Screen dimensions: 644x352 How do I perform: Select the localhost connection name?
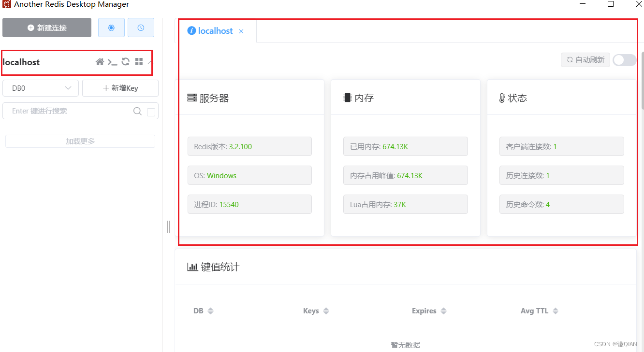(21, 62)
